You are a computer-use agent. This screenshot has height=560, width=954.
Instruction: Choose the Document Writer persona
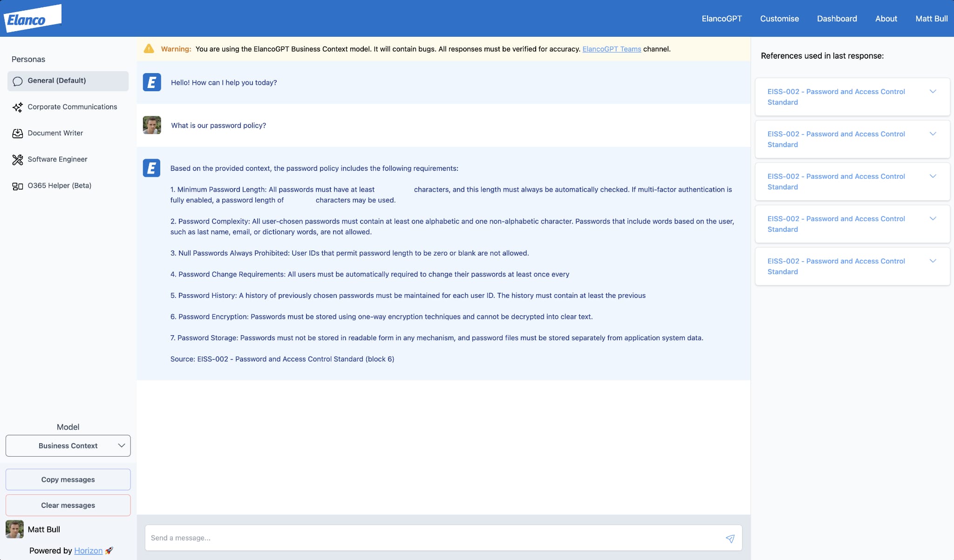pos(68,133)
